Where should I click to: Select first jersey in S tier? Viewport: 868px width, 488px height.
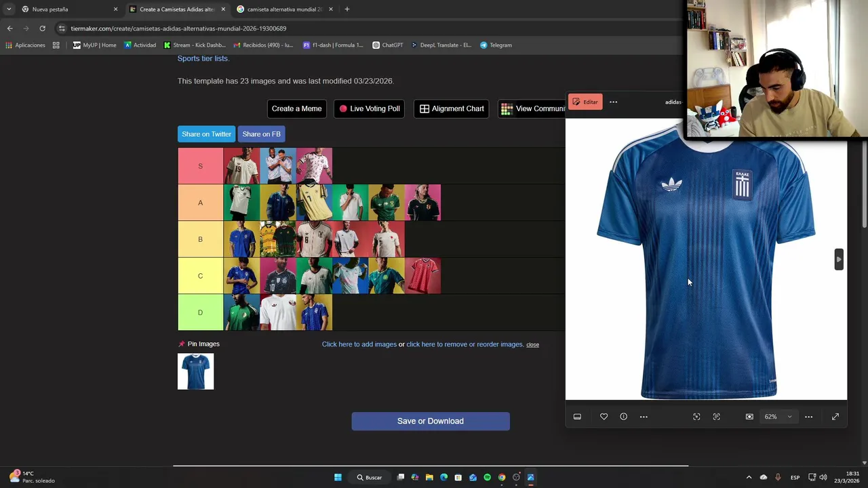pos(241,166)
